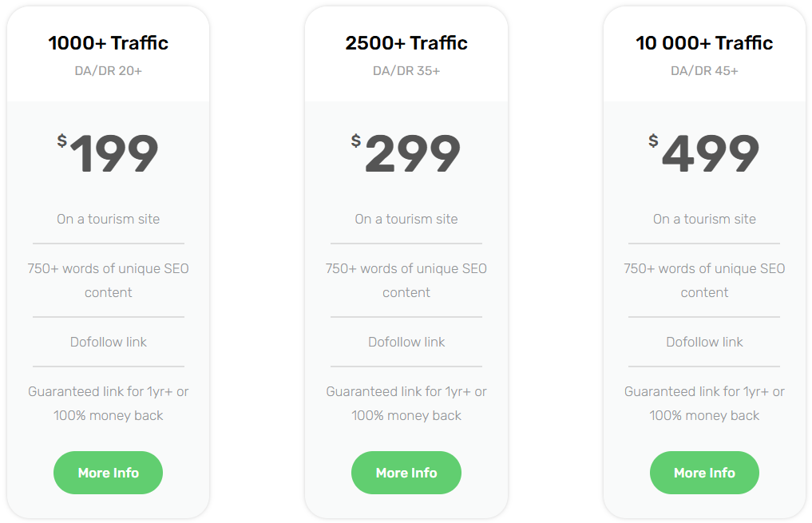
Task: Click More Info on the $199 plan
Action: [108, 472]
